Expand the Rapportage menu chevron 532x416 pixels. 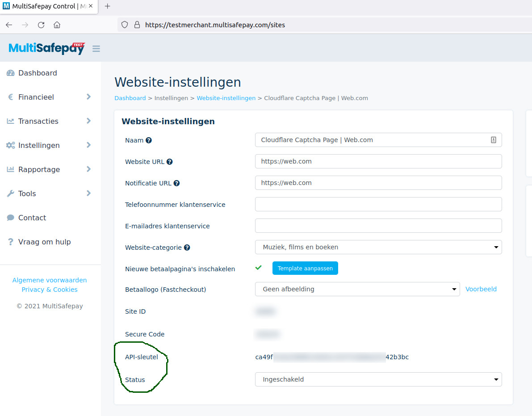click(88, 169)
